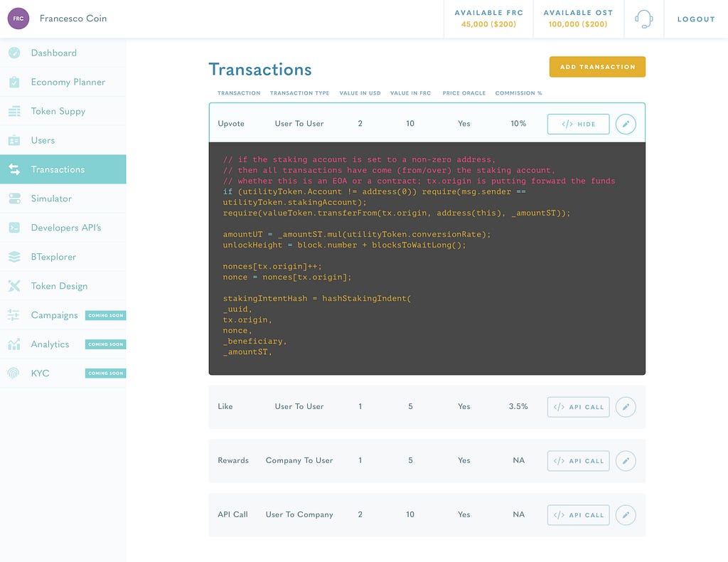Screen dimensions: 728x562
Task: Click 'User To Company' type cell
Action: coord(299,514)
